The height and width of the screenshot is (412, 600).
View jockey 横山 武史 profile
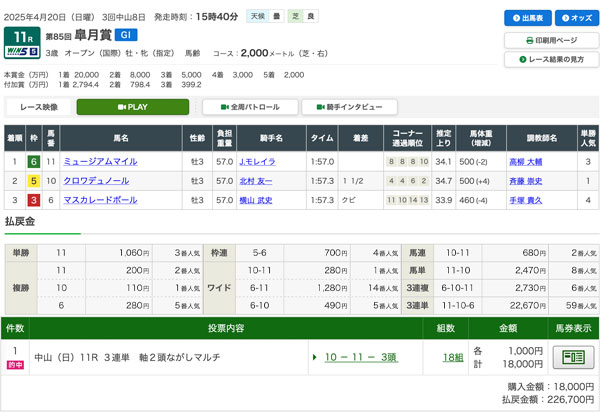coord(256,201)
